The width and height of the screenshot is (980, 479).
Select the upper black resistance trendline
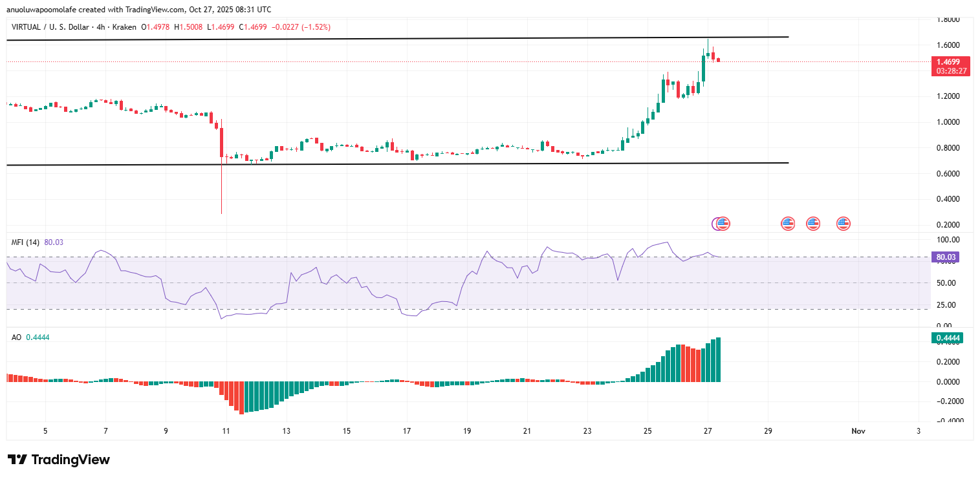(x=388, y=39)
